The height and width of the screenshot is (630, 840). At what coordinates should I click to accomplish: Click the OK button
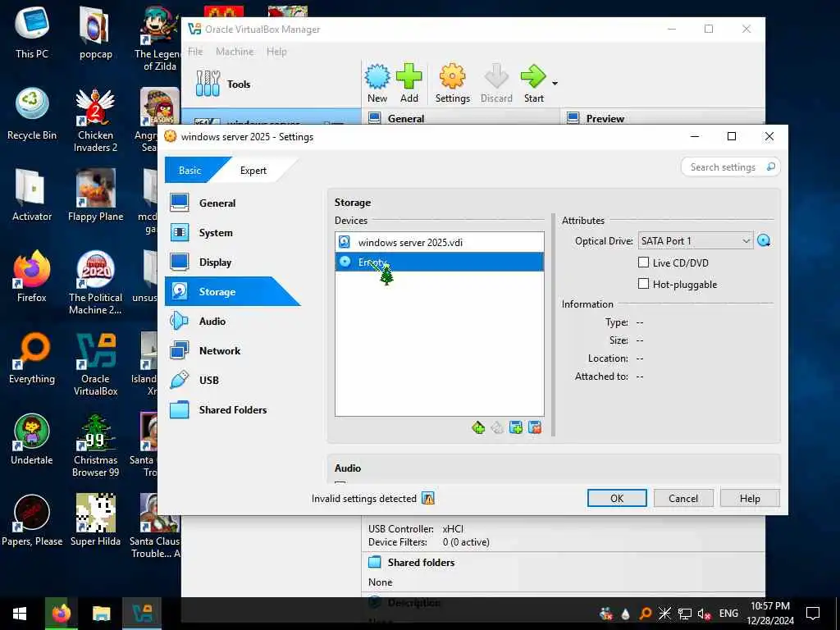pyautogui.click(x=617, y=498)
